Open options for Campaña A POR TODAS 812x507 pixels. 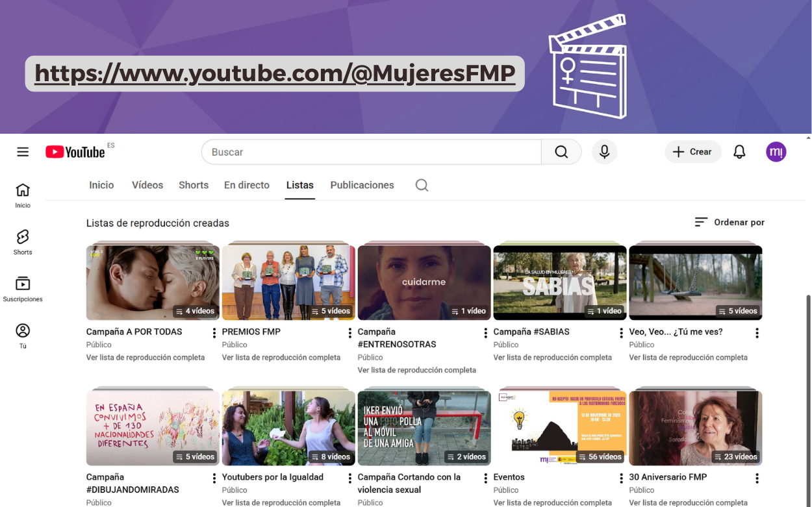point(214,333)
